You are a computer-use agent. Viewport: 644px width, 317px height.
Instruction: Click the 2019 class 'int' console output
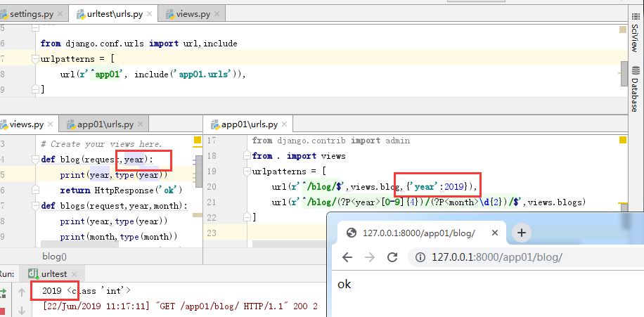click(86, 291)
